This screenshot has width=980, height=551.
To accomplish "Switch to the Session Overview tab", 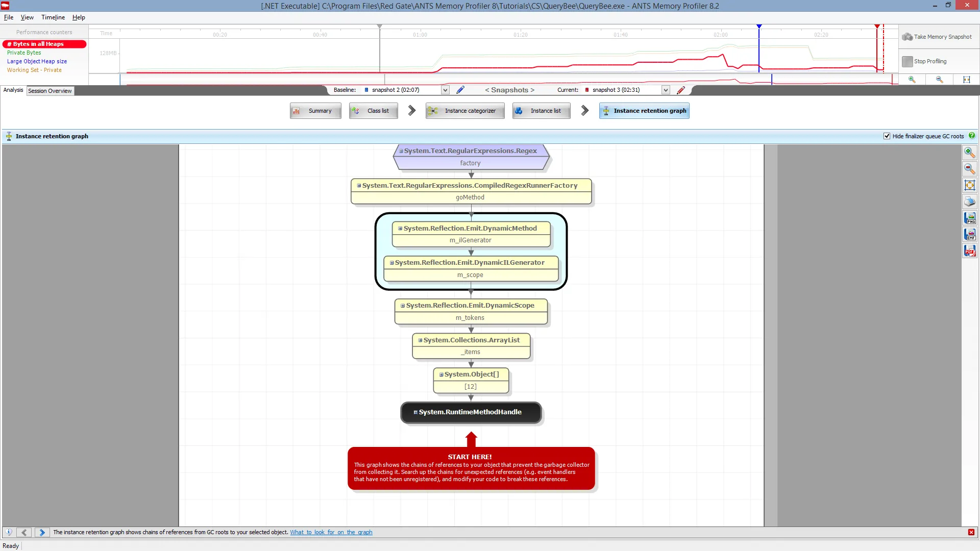I will point(50,91).
